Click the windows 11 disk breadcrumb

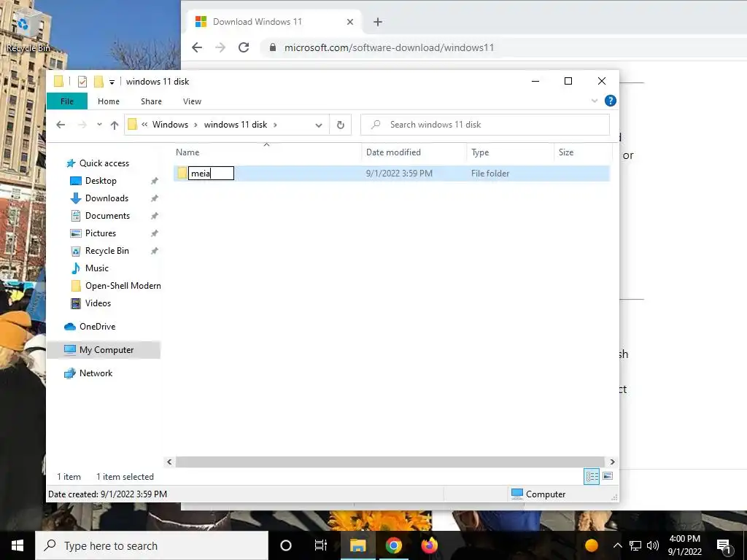tap(236, 124)
